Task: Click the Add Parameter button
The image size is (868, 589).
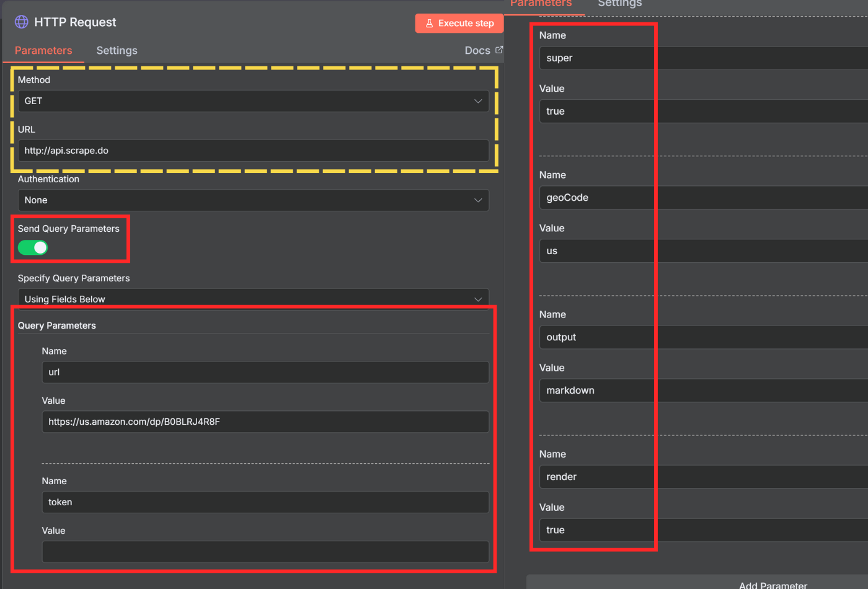Action: pyautogui.click(x=773, y=583)
